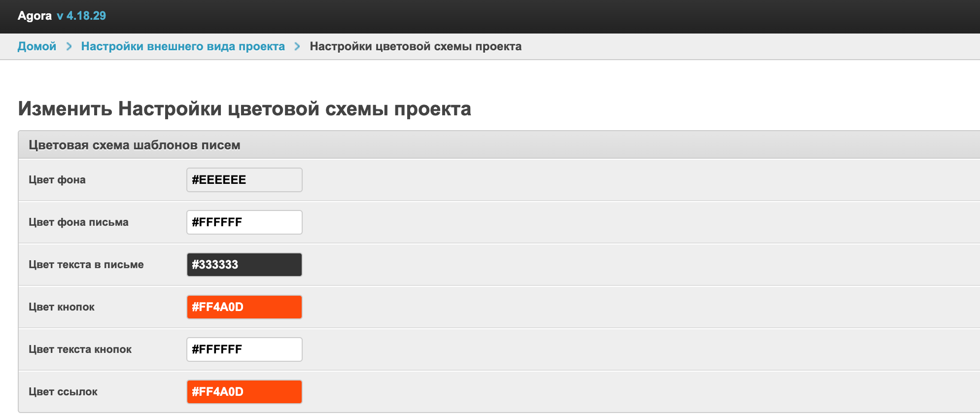Click Настройки цветовой схемы проекта breadcrumb text
Image resolution: width=980 pixels, height=416 pixels.
[416, 46]
